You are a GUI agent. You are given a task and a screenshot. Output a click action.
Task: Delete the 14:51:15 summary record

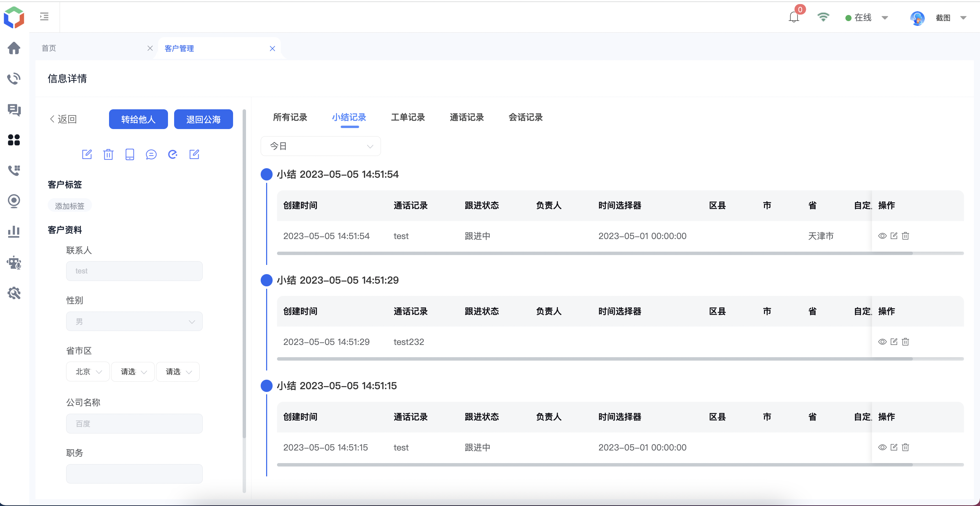coord(905,447)
